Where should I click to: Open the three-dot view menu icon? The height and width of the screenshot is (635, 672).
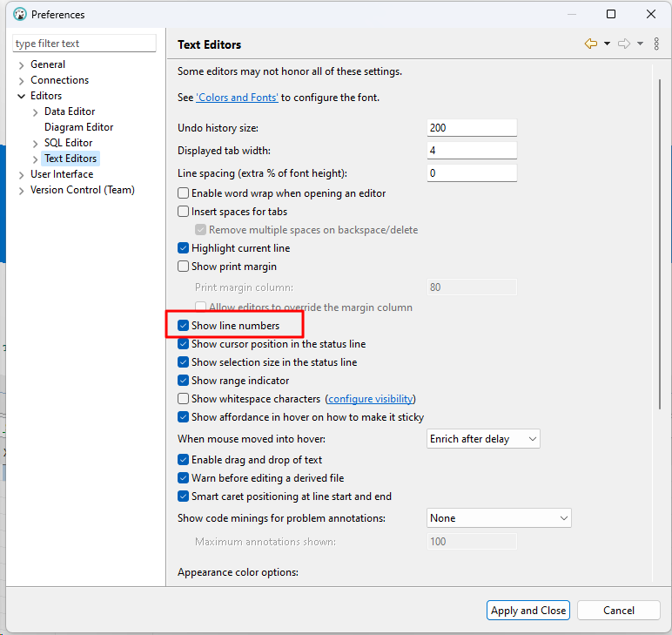tap(656, 44)
